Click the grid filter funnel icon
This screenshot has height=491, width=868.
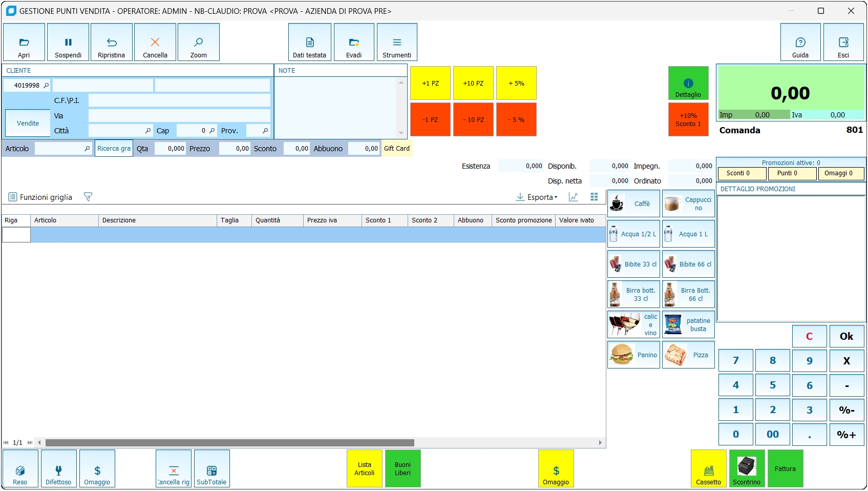tap(88, 197)
